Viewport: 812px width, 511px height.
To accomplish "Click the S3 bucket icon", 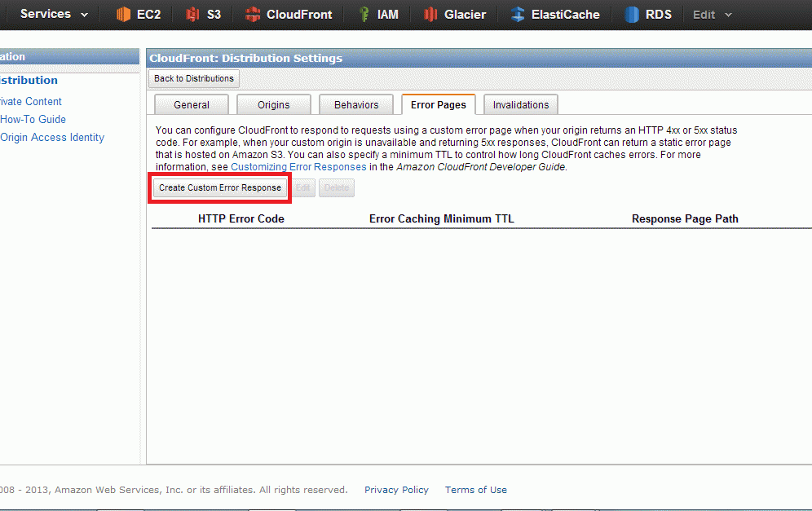I will pyautogui.click(x=192, y=15).
